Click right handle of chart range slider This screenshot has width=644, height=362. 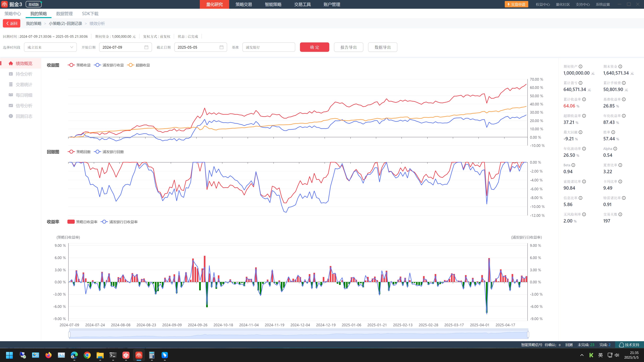tap(528, 334)
